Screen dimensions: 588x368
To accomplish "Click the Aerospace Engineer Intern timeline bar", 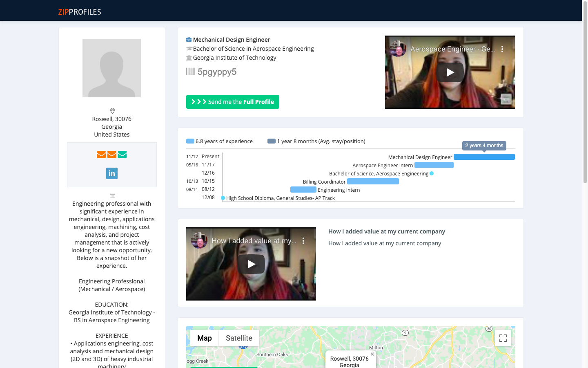I will (434, 165).
